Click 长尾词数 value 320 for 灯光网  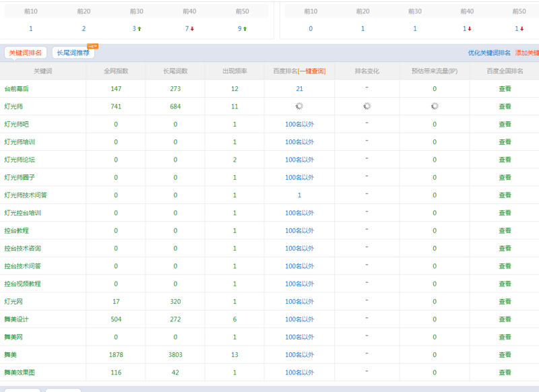pyautogui.click(x=175, y=302)
